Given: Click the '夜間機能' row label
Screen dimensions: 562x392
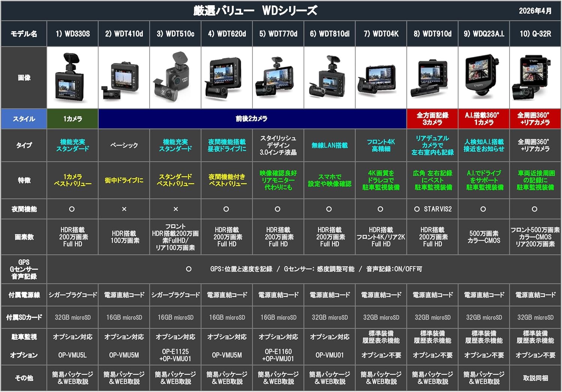Looking at the screenshot, I should pos(24,209).
